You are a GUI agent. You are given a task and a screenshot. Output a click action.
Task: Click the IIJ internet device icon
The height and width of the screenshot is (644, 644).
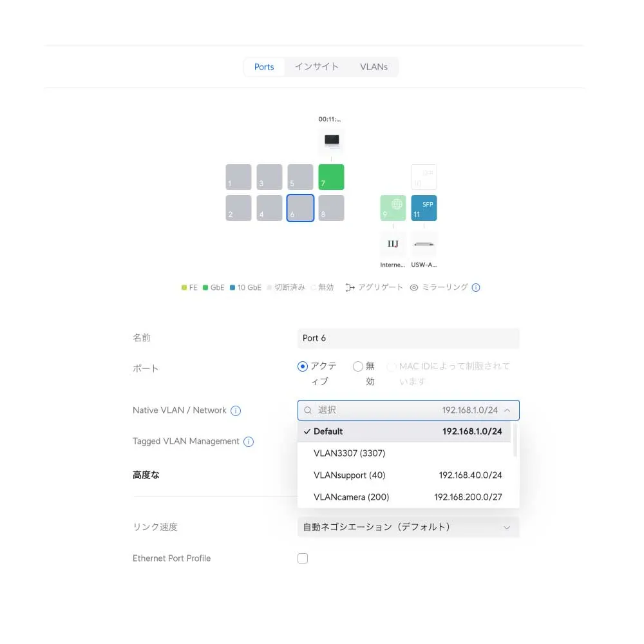(x=393, y=245)
